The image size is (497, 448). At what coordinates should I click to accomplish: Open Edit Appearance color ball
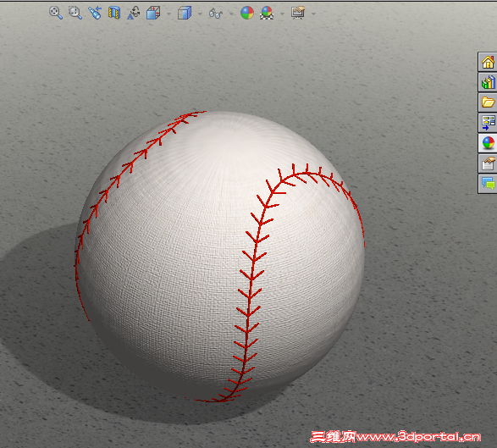tap(247, 13)
